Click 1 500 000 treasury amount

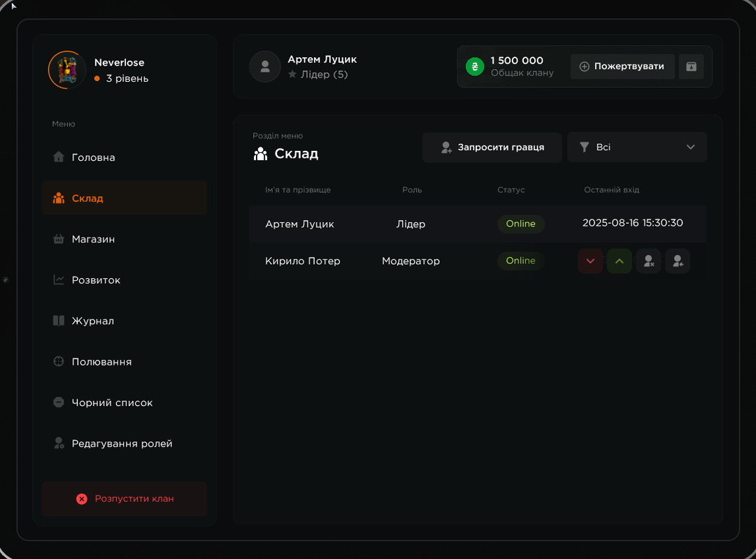coord(517,61)
